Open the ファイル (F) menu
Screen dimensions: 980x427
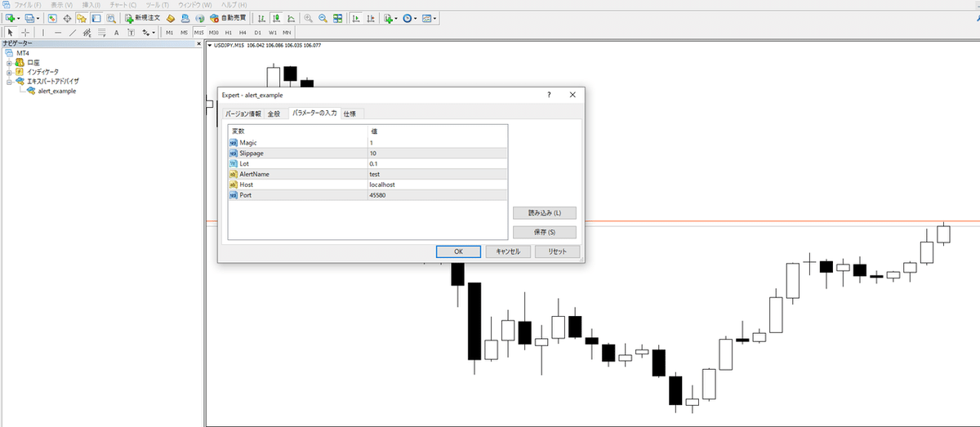coord(28,5)
